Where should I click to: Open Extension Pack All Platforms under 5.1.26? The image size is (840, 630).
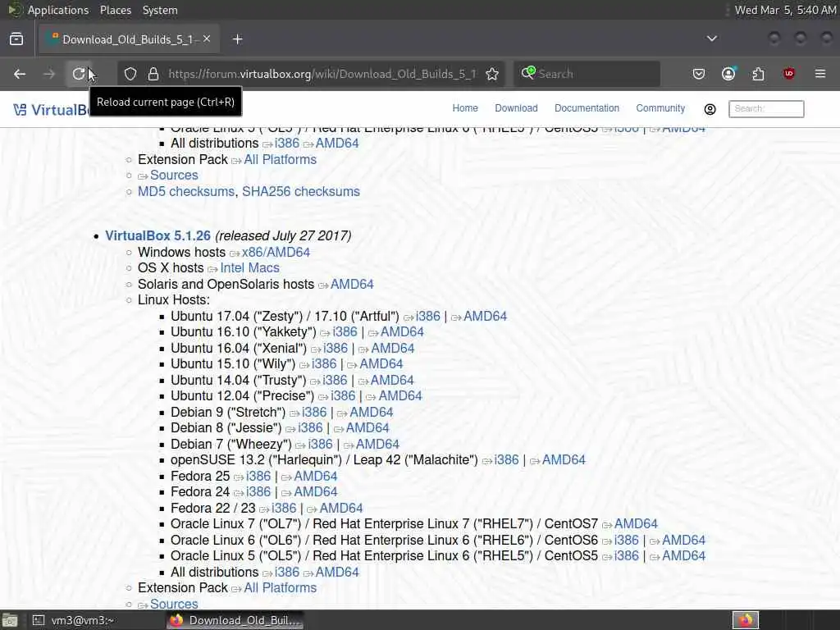click(281, 587)
